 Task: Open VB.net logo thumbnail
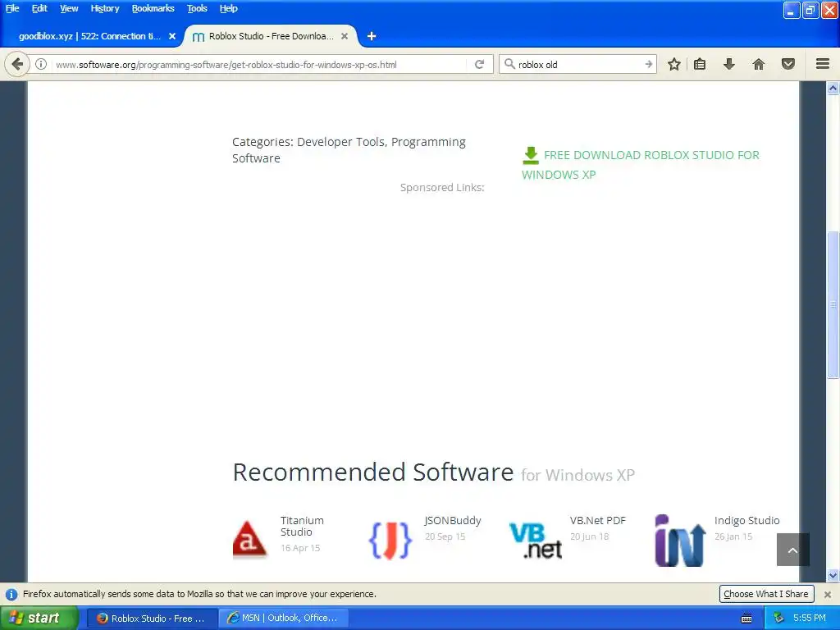[x=535, y=541]
